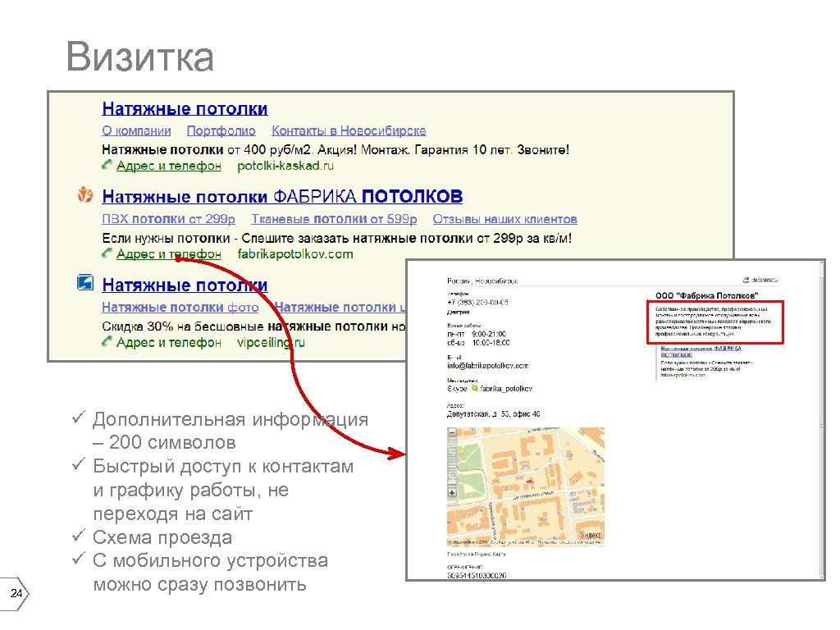Screen dimensions: 840x630
Task: Click the potolki-kaskad.ru domain
Action: (x=285, y=166)
